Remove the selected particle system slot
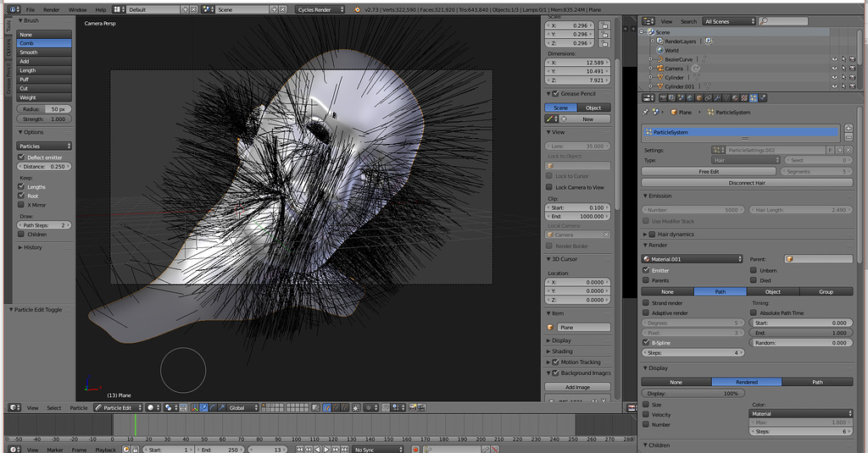Screen dimensions: 868x453 849,136
